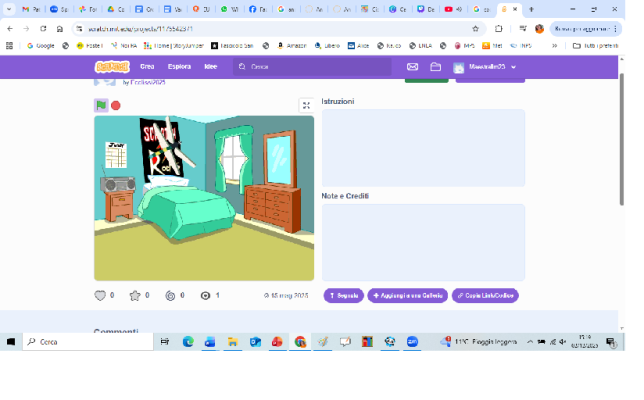Open the Idee menu item
This screenshot has height=400, width=644.
[210, 67]
